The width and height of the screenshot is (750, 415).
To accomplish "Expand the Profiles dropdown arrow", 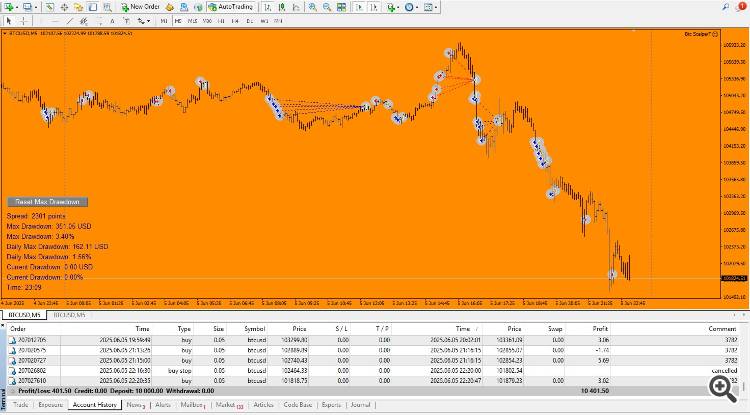I will (x=35, y=7).
